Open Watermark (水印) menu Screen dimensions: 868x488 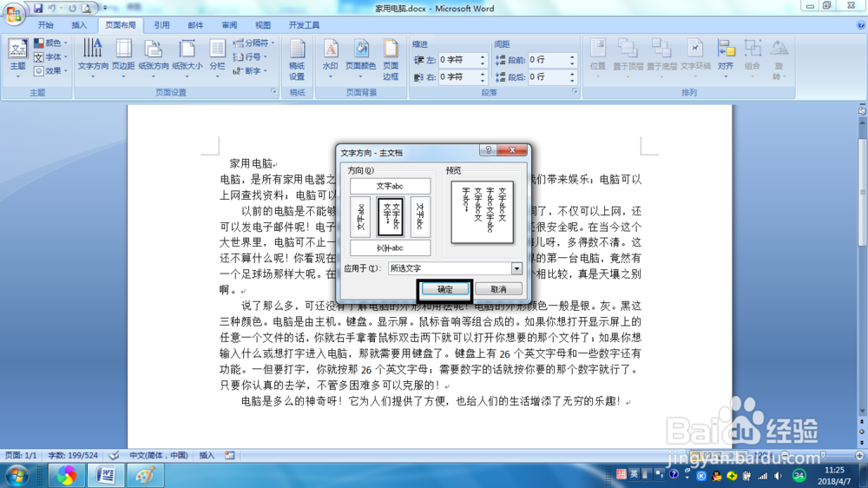tap(331, 57)
